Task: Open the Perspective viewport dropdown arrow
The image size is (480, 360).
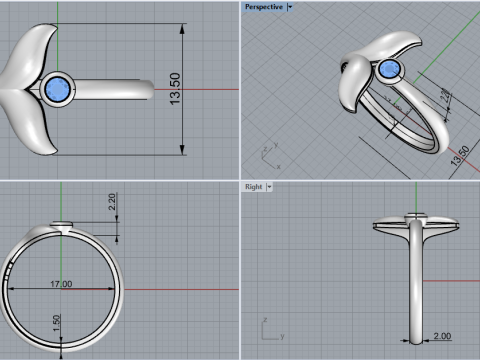Action: pyautogui.click(x=290, y=7)
